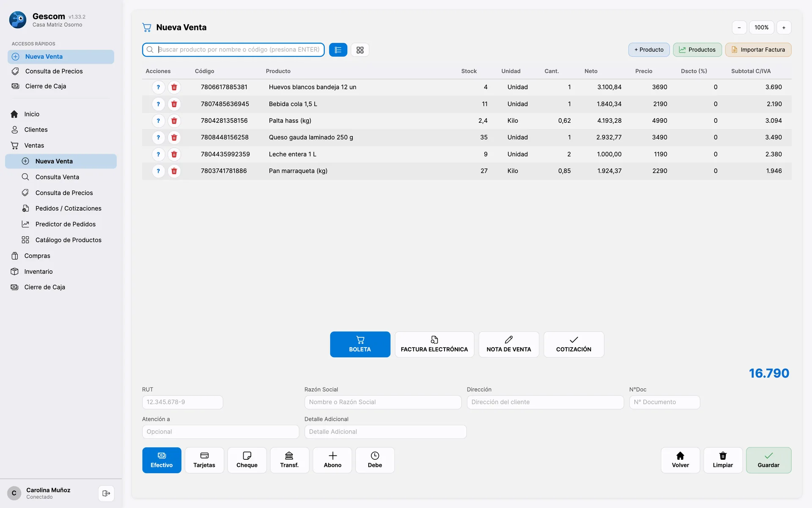
Task: Remove Palta hass (kg) with trash icon
Action: click(174, 121)
